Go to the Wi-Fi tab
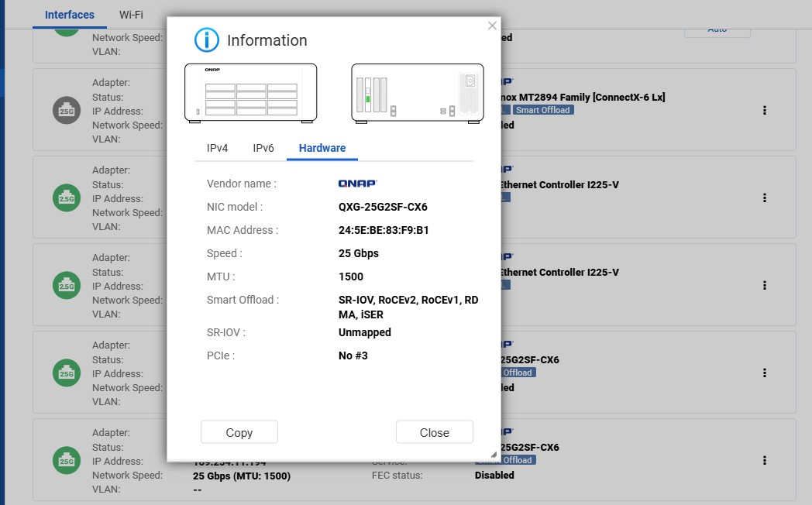812x505 pixels. pos(131,15)
